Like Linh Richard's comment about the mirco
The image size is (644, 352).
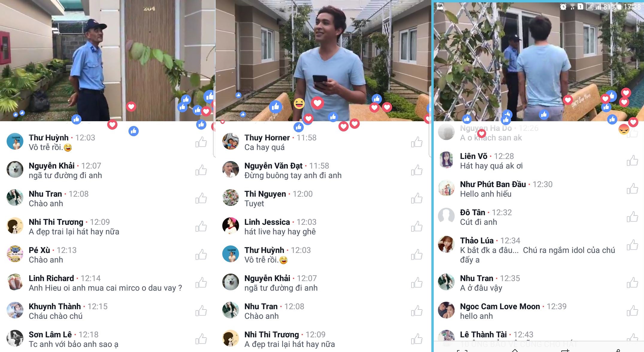(201, 283)
